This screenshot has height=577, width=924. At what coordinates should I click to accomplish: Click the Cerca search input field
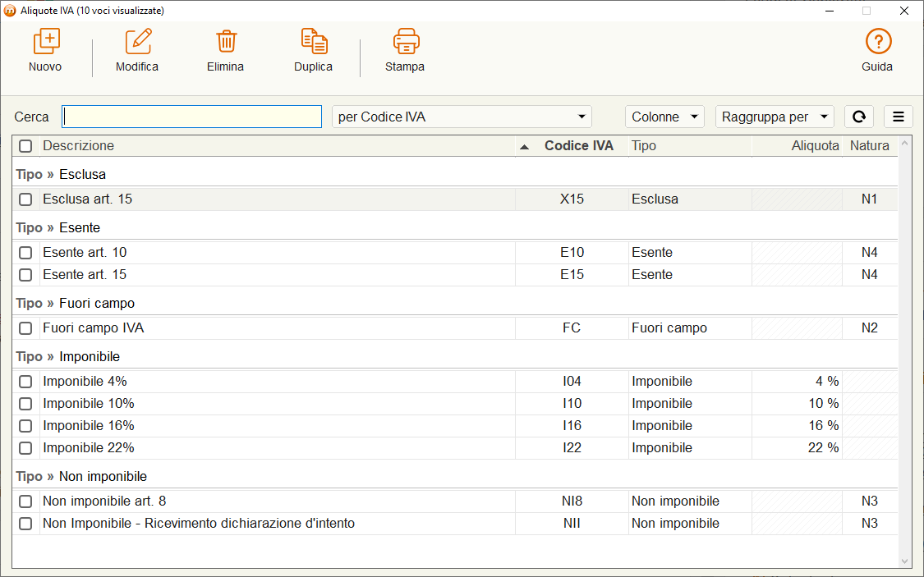pos(191,117)
